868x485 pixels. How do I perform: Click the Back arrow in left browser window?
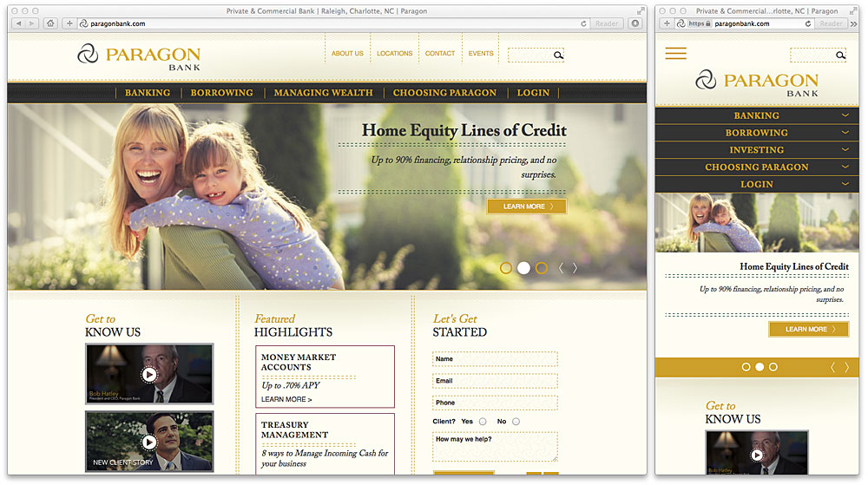pyautogui.click(x=19, y=23)
